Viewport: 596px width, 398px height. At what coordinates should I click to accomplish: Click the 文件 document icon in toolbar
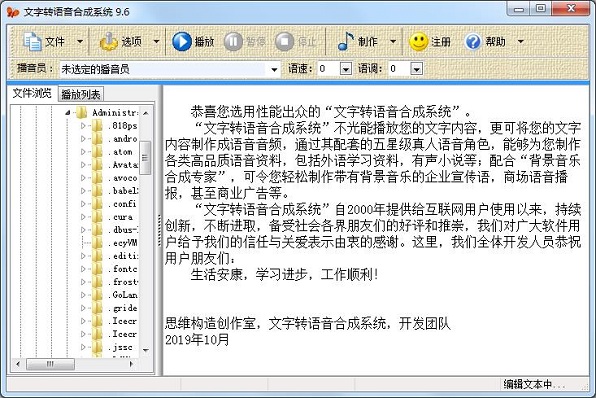click(x=32, y=41)
